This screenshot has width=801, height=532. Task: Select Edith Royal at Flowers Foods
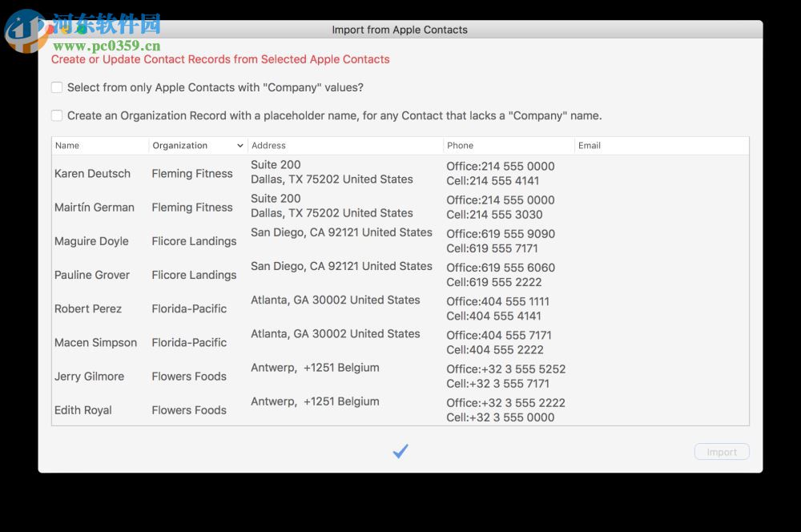[83, 409]
